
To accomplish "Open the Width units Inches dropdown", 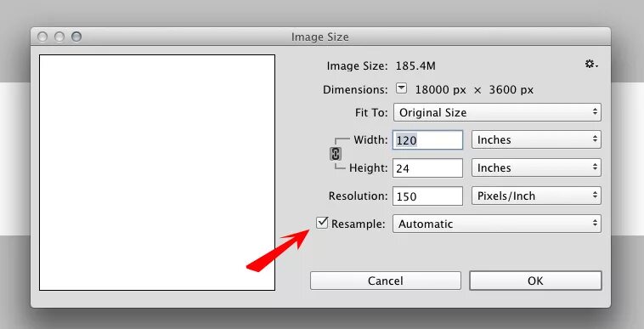I will pos(536,139).
